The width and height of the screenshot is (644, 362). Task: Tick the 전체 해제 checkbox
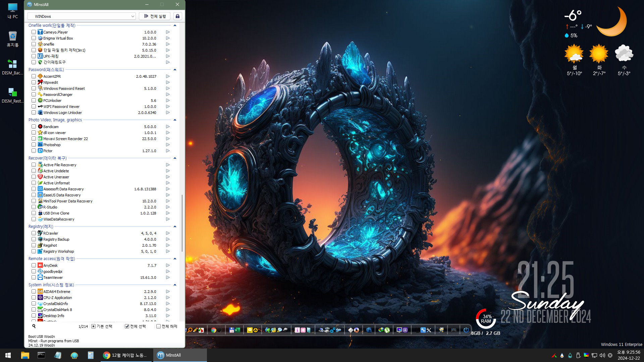pos(158,326)
